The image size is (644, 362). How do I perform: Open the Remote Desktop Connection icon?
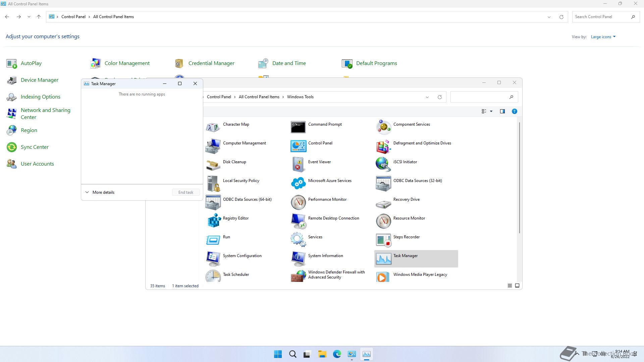point(298,221)
